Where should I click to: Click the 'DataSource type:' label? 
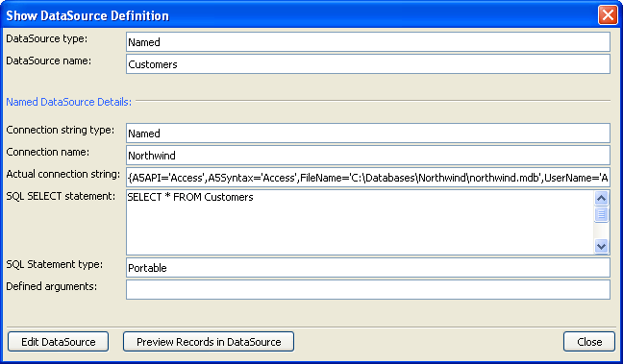pyautogui.click(x=46, y=39)
